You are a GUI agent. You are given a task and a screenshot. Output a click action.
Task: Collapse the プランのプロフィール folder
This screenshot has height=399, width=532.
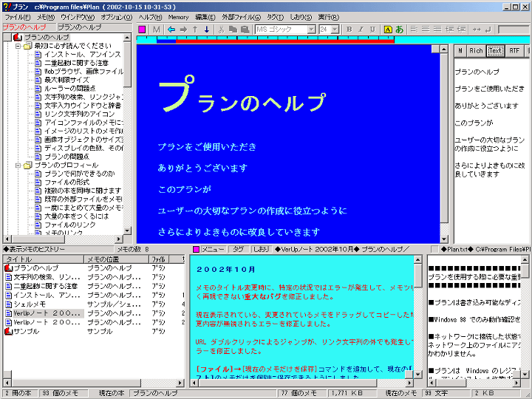18,166
